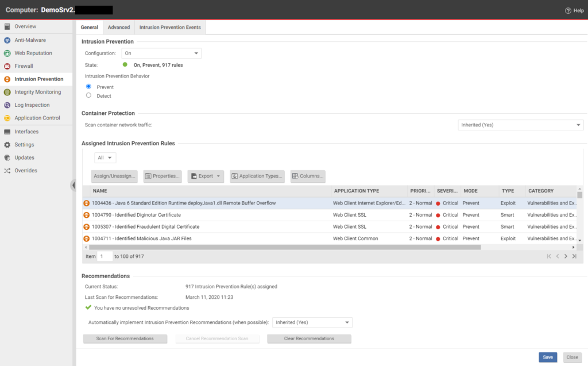Open the All rules filter dropdown
The height and width of the screenshot is (366, 588).
tap(106, 157)
